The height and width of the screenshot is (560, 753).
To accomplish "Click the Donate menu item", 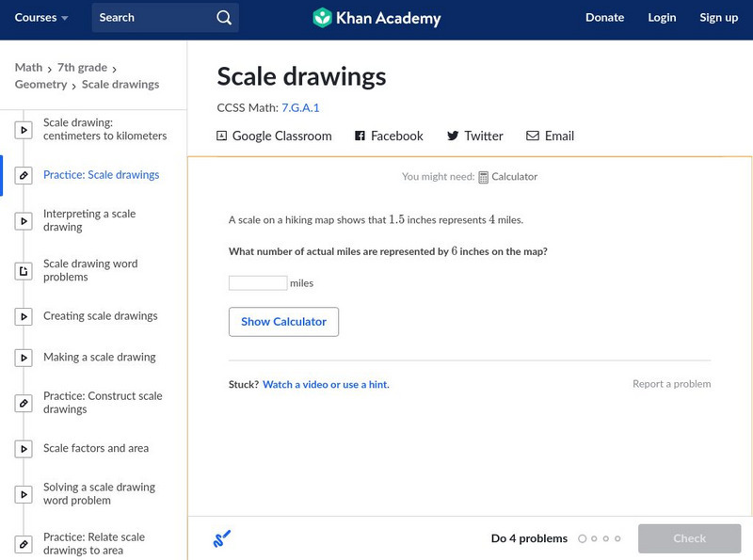I will [604, 18].
